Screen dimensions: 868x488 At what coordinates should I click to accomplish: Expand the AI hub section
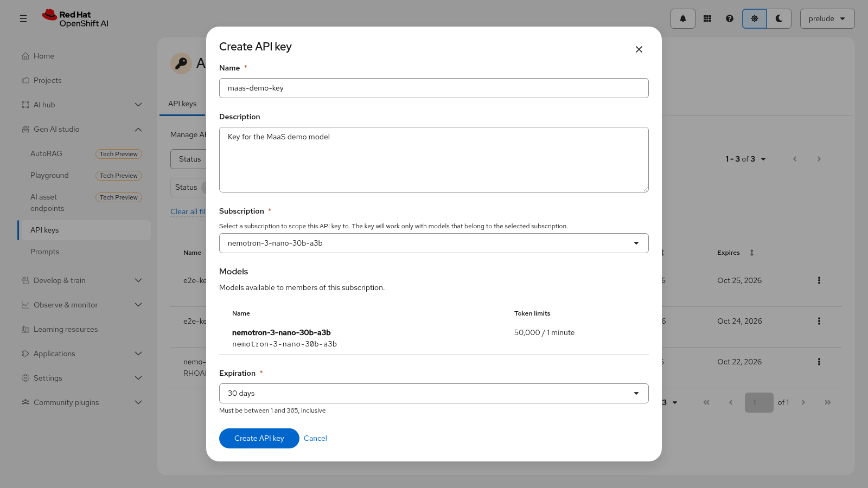(x=84, y=105)
